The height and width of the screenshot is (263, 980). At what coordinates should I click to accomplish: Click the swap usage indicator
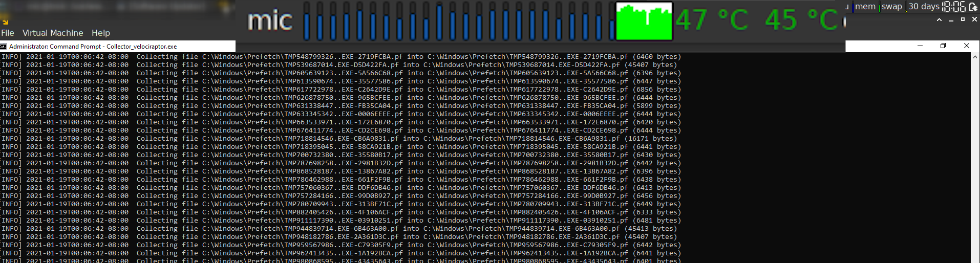(x=891, y=7)
